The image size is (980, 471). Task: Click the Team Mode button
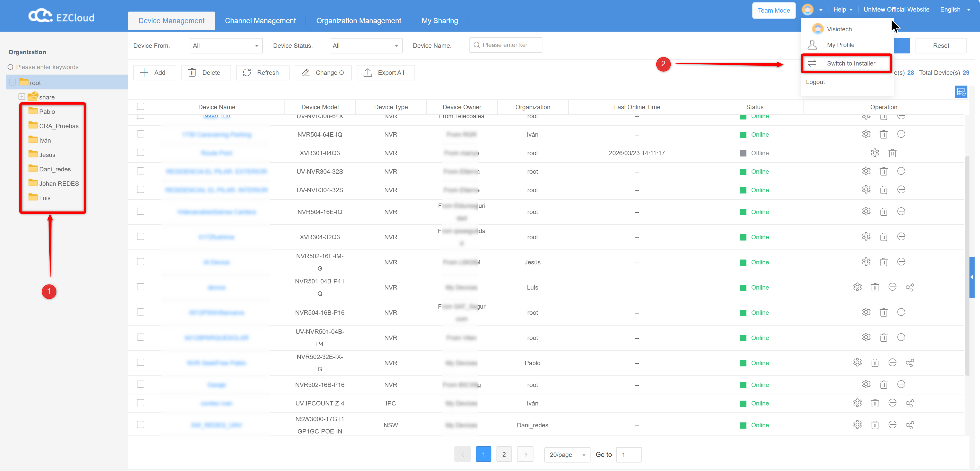(773, 10)
